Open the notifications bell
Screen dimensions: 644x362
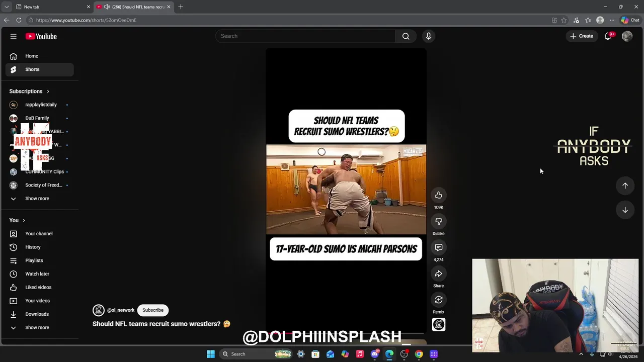pos(608,36)
